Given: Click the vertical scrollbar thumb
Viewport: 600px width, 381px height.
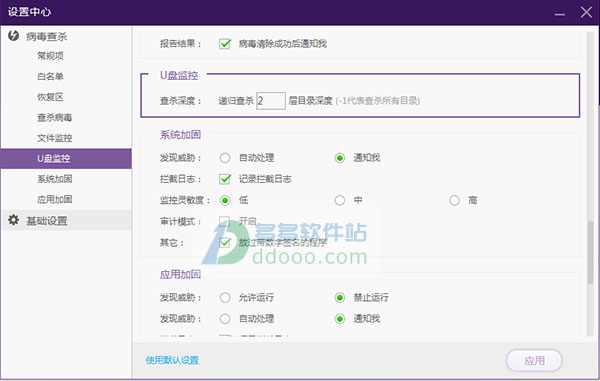Looking at the screenshot, I should 590,252.
